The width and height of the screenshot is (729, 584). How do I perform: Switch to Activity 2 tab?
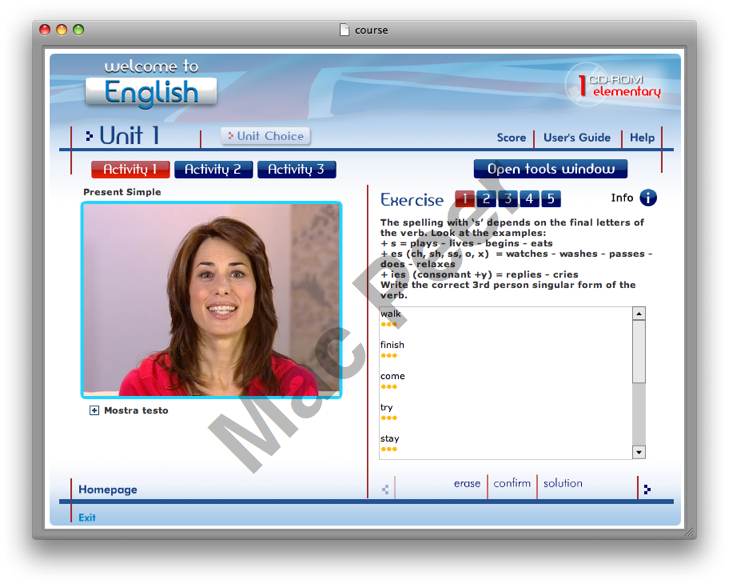tap(213, 170)
